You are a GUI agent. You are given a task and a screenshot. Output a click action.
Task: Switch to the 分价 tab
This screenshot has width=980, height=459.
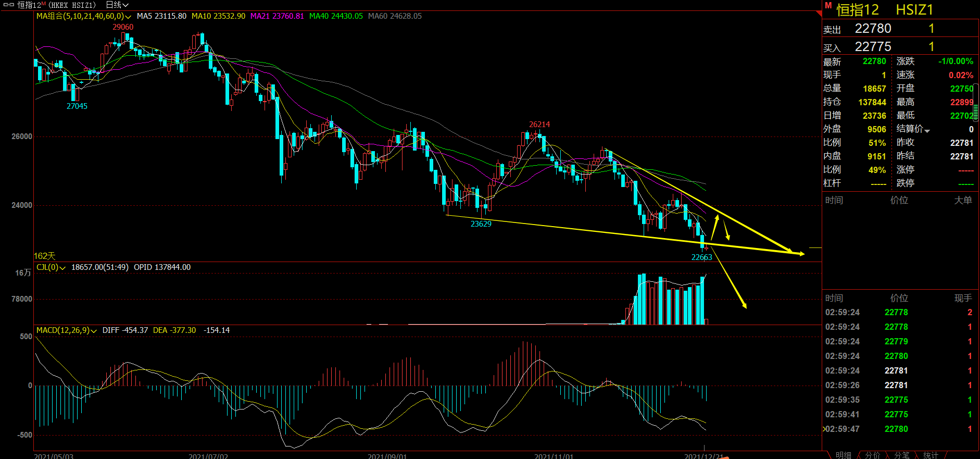click(x=873, y=455)
